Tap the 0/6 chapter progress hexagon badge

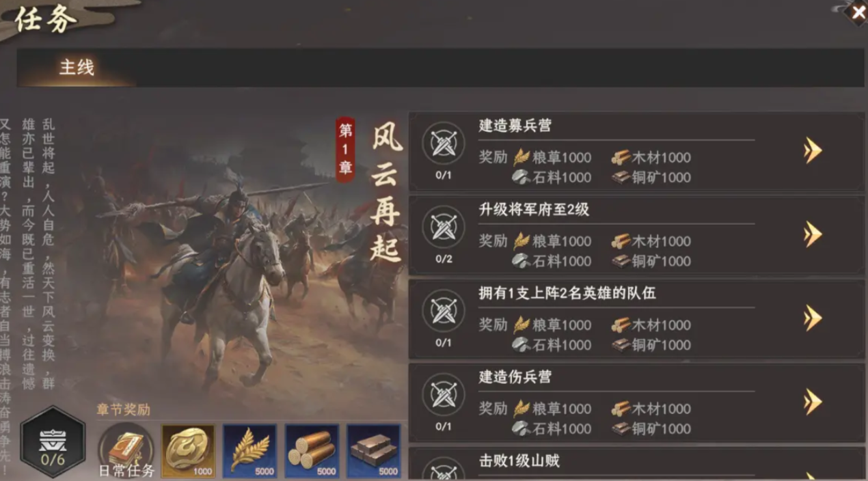pyautogui.click(x=53, y=442)
